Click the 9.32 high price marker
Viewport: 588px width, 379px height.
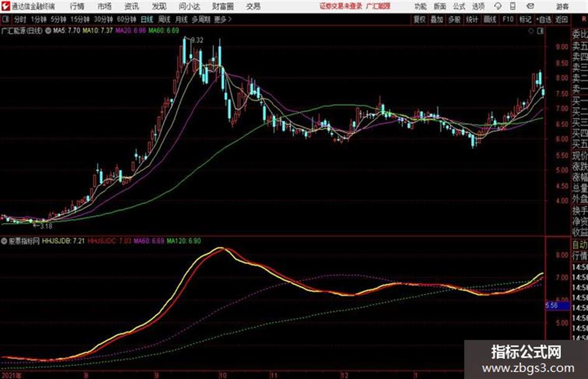pos(197,40)
